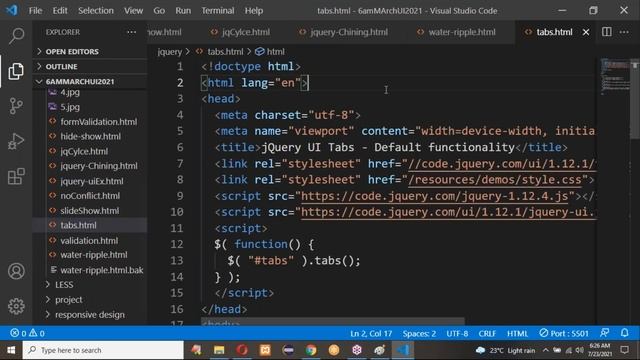
Task: Open the Extensions view
Action: click(16, 176)
